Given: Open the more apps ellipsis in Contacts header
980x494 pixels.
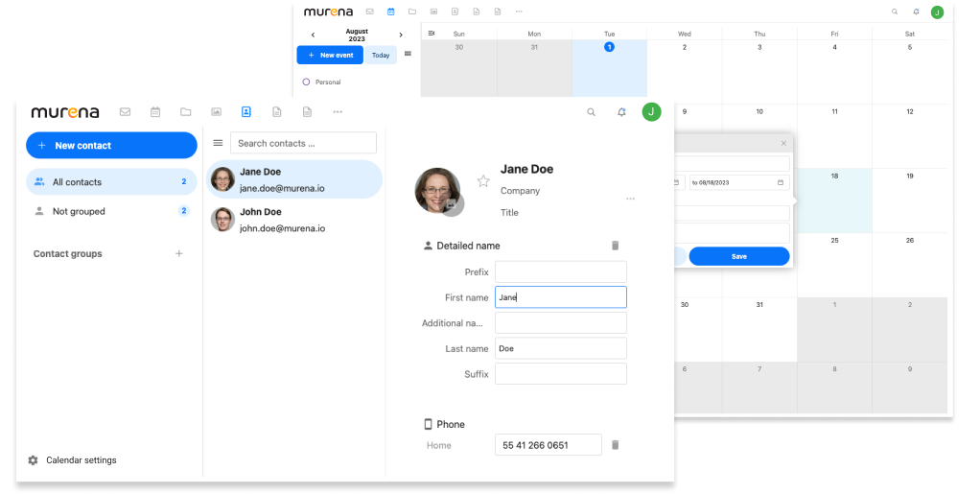Looking at the screenshot, I should tap(338, 112).
